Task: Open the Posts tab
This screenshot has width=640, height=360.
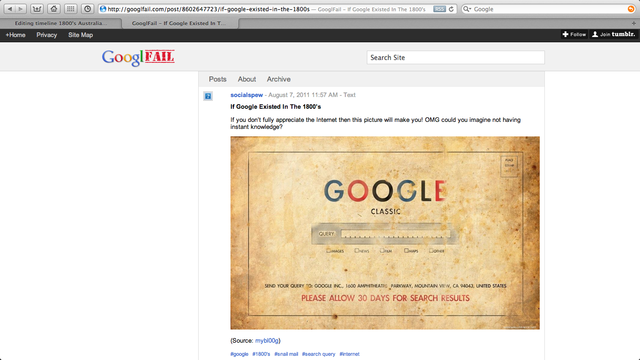Action: pyautogui.click(x=218, y=79)
